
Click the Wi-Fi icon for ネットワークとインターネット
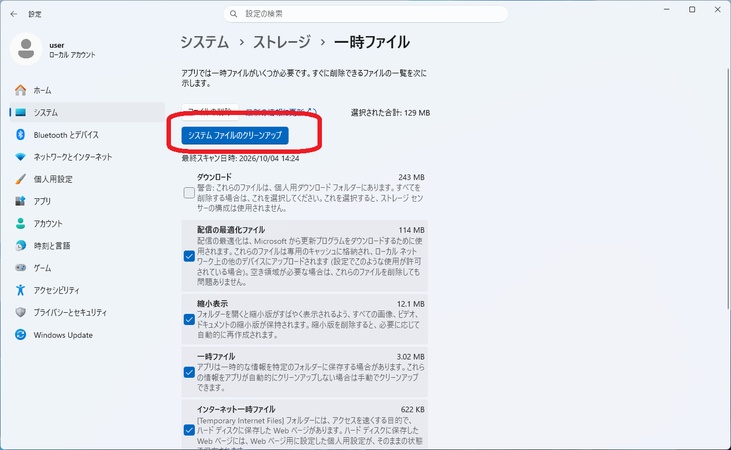pyautogui.click(x=21, y=157)
